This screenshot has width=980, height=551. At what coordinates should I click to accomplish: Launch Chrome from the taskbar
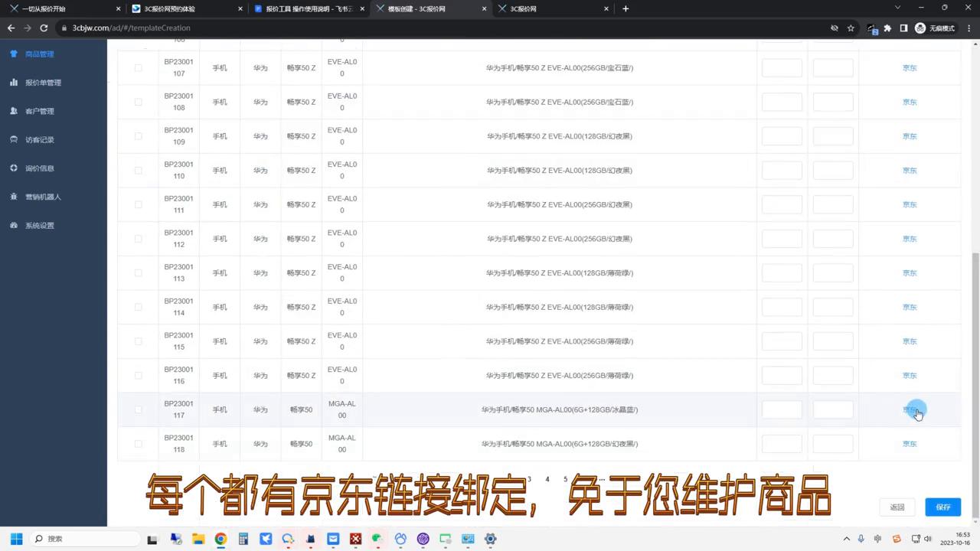click(220, 539)
